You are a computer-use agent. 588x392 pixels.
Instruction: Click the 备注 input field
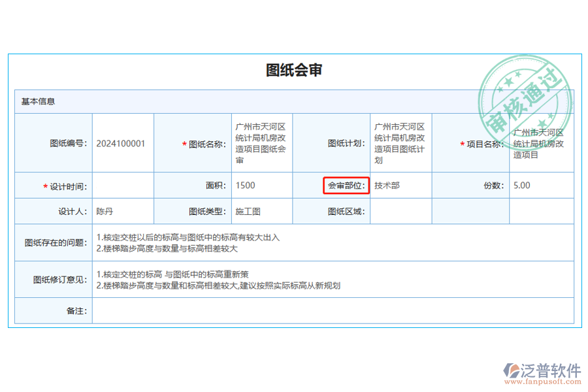tap(327, 311)
